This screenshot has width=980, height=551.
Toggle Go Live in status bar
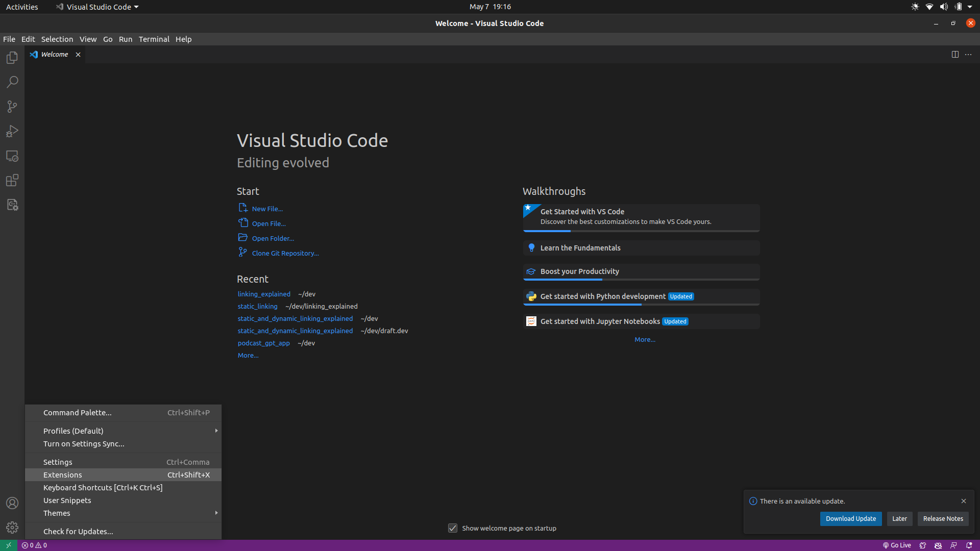[x=897, y=545]
